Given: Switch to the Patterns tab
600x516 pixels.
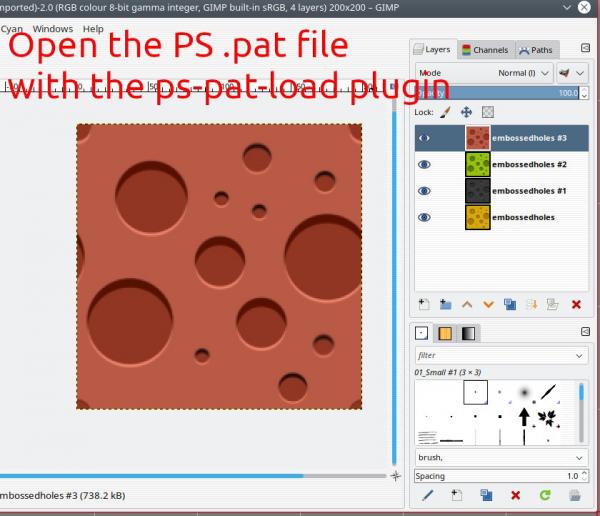Looking at the screenshot, I should click(x=445, y=333).
